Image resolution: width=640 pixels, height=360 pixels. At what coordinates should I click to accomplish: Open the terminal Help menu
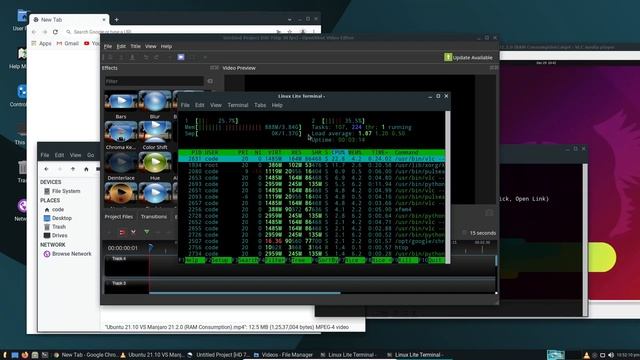(277, 105)
